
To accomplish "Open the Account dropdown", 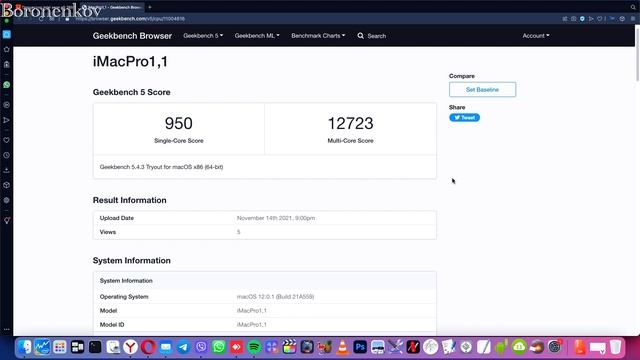I will [536, 36].
